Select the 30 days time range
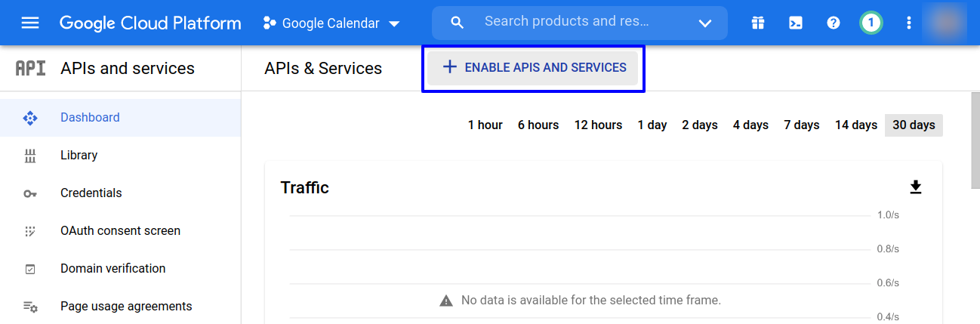The width and height of the screenshot is (980, 324). (914, 125)
